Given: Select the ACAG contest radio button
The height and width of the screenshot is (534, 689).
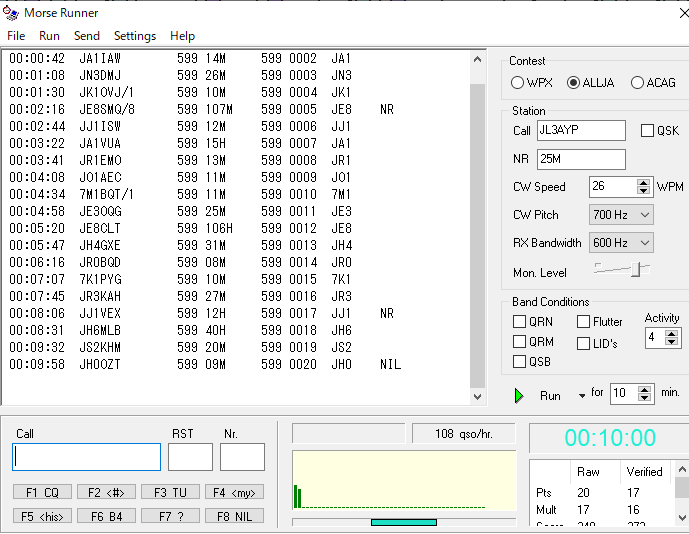Looking at the screenshot, I should 637,83.
